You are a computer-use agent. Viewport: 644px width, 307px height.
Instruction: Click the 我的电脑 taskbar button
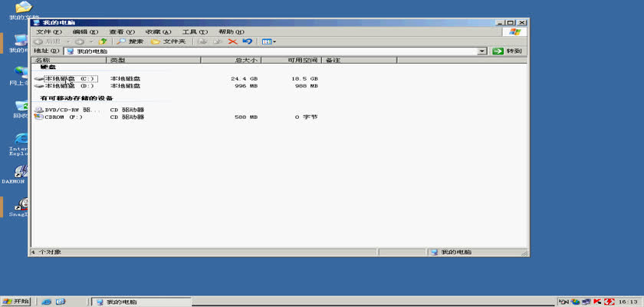coord(141,302)
